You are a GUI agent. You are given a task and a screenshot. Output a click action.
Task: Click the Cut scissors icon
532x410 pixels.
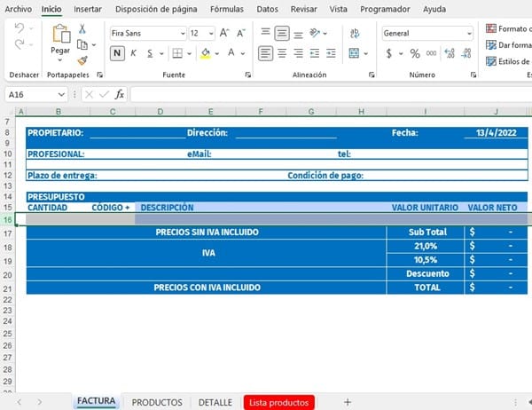tap(82, 28)
